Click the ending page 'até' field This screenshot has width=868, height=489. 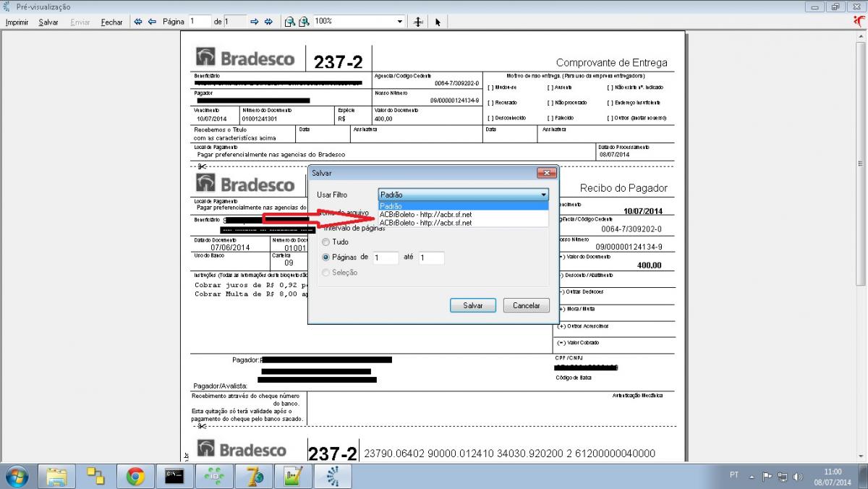click(431, 258)
